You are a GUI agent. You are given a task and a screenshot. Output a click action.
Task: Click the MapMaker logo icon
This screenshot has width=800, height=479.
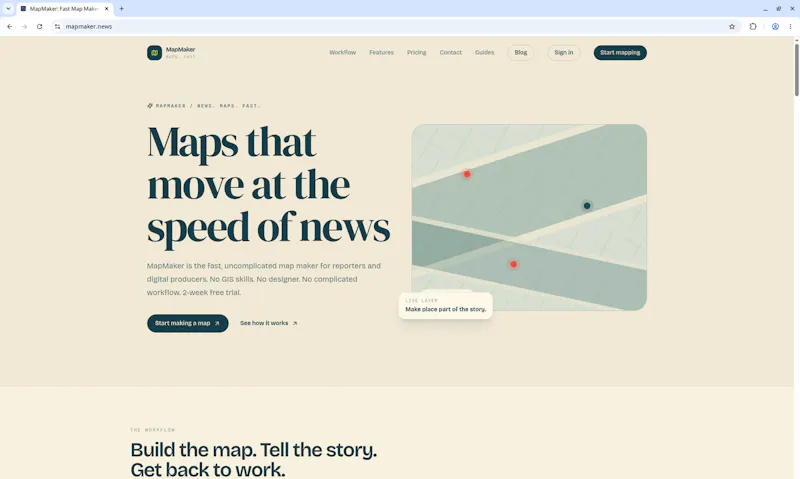155,53
